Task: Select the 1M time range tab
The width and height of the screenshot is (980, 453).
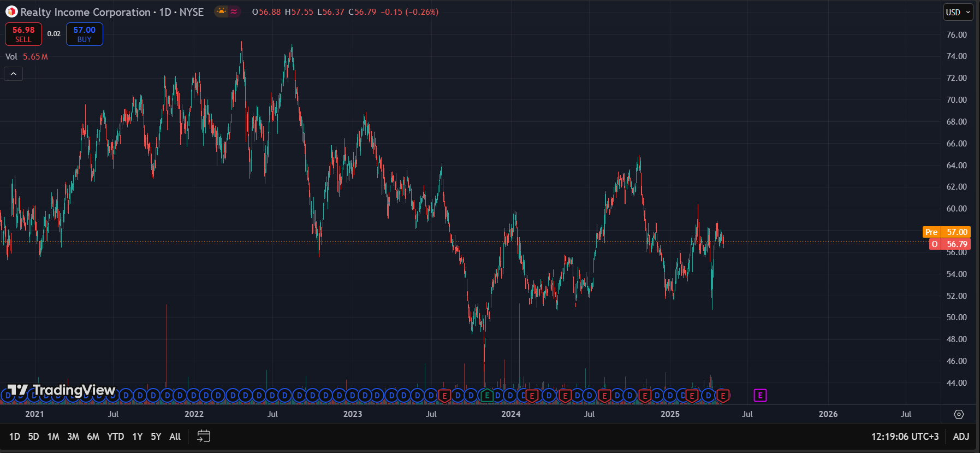Action: [53, 437]
